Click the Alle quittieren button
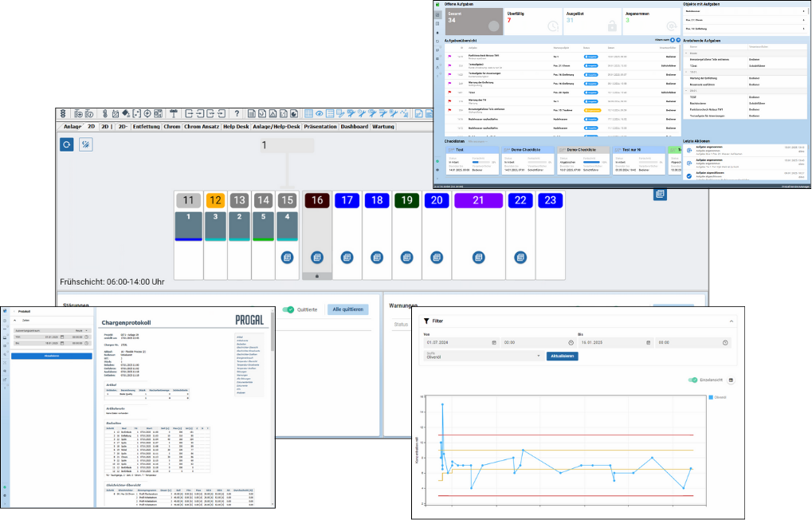The image size is (812, 520). [x=347, y=309]
